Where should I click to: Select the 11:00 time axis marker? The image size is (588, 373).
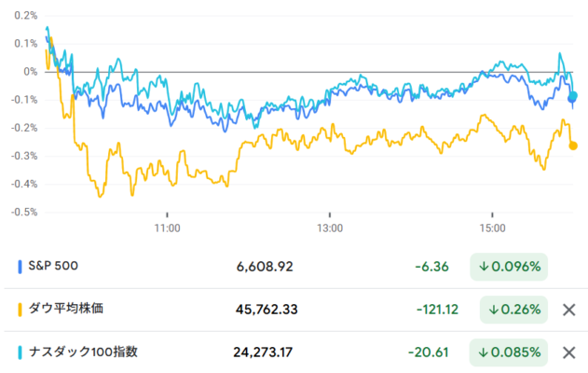coord(167,228)
